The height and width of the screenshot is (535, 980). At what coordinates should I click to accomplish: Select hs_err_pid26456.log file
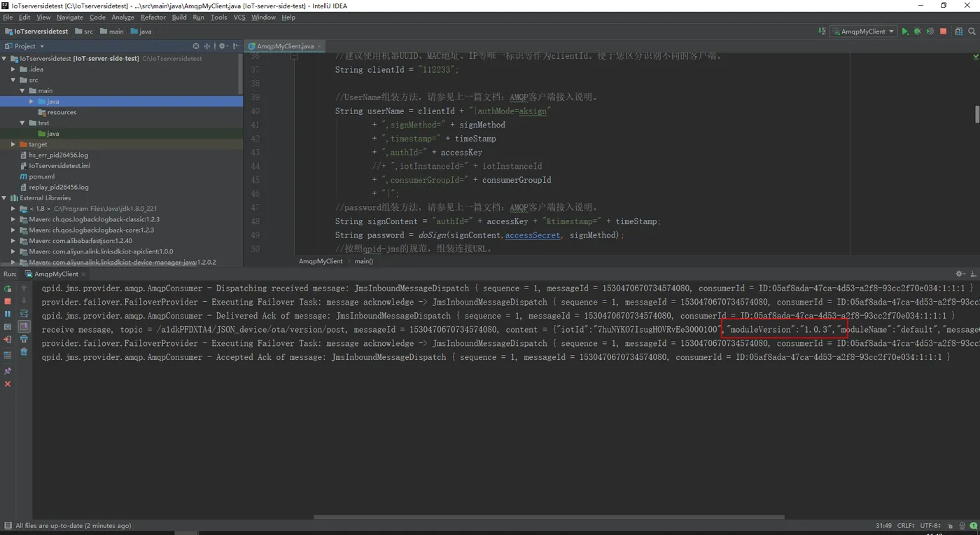pos(58,155)
